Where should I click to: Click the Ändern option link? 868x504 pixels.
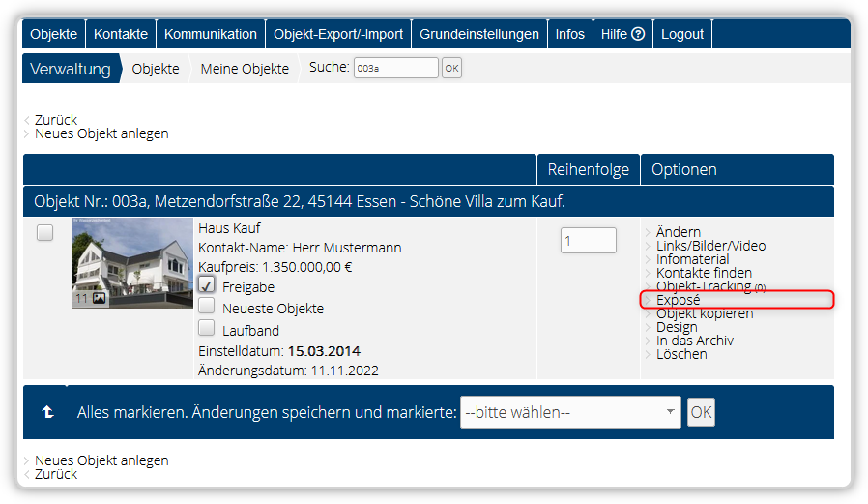pos(679,232)
